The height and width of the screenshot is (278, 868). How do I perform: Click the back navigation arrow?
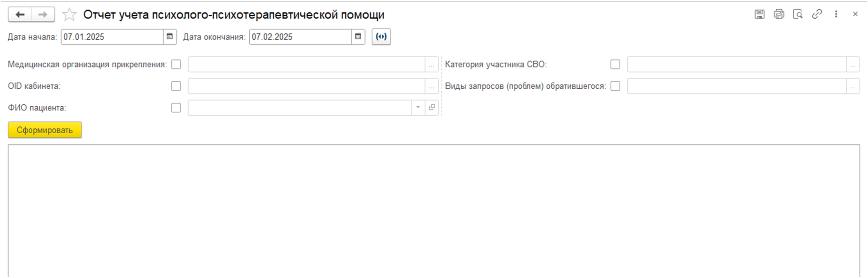20,15
